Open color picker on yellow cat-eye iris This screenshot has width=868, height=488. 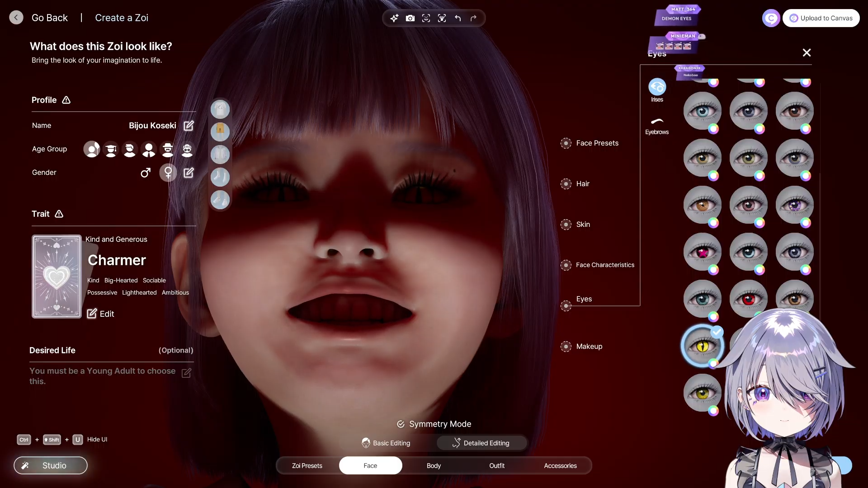click(713, 364)
